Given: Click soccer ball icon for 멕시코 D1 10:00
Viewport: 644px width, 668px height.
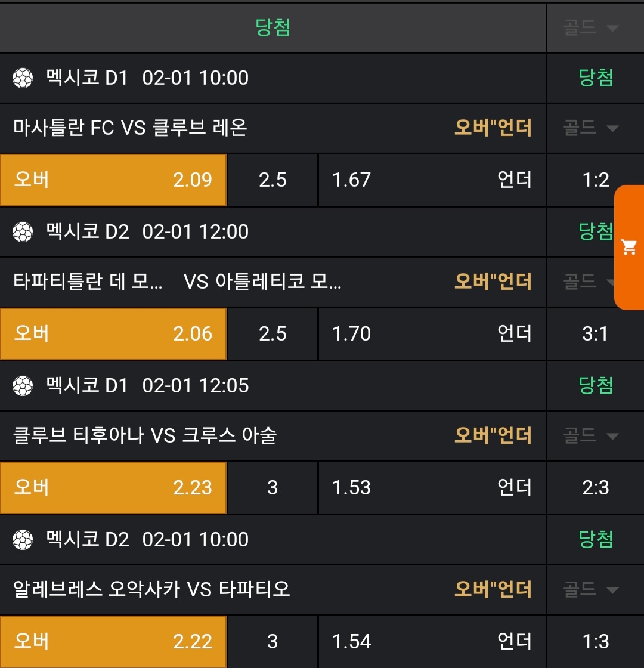Looking at the screenshot, I should coord(23,78).
